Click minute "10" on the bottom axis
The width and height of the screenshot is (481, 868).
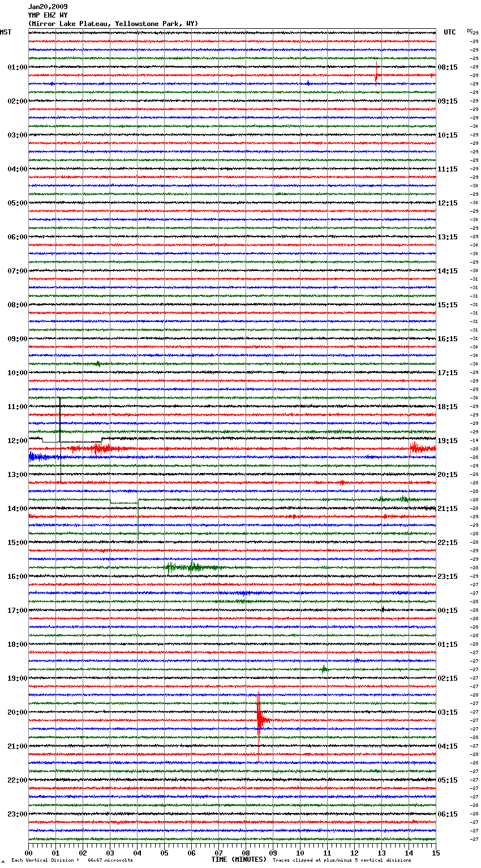[x=300, y=853]
